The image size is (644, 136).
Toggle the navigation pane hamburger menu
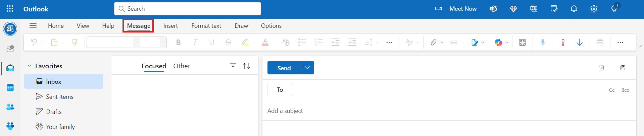click(x=33, y=25)
